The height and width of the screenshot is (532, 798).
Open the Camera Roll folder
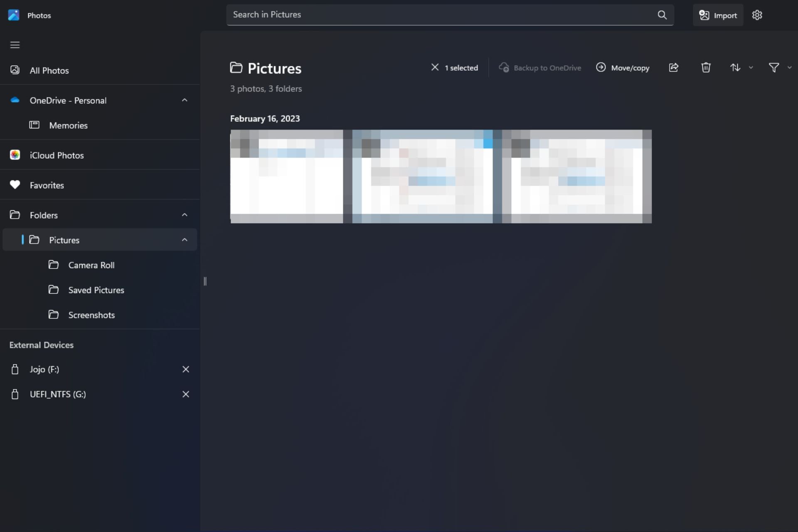coord(91,265)
